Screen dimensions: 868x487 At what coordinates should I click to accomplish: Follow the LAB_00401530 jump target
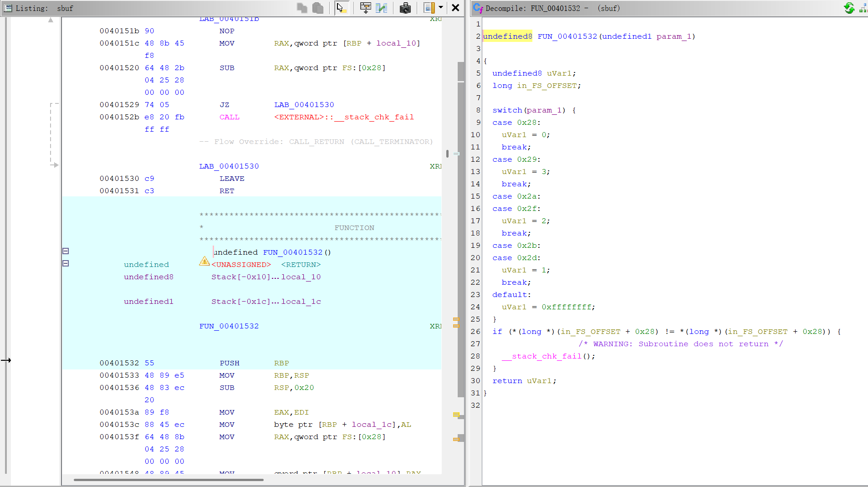[304, 105]
